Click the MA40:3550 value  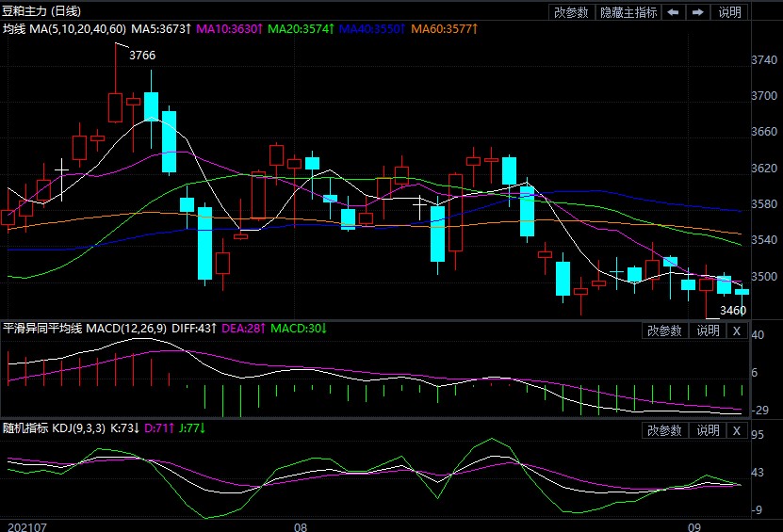pos(372,29)
